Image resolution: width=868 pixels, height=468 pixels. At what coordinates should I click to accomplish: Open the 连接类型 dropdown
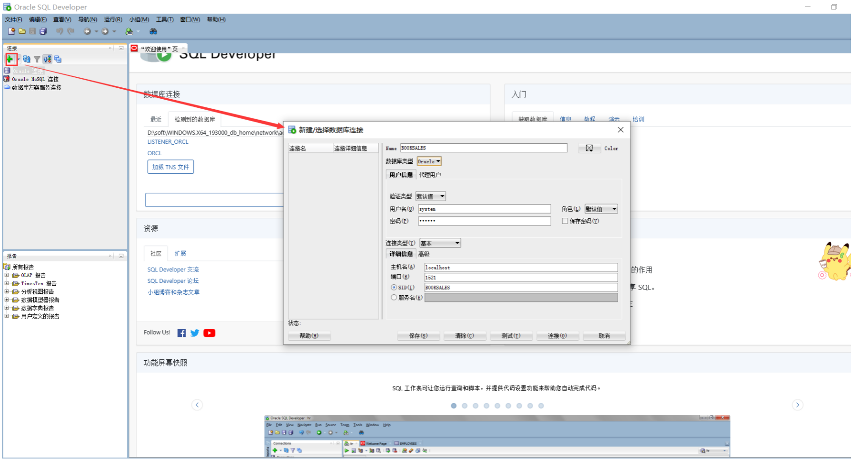pos(440,243)
